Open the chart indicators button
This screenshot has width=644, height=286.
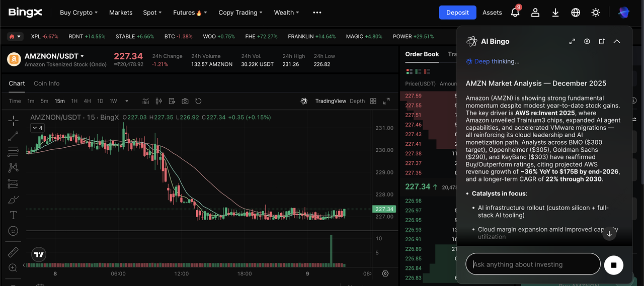145,101
